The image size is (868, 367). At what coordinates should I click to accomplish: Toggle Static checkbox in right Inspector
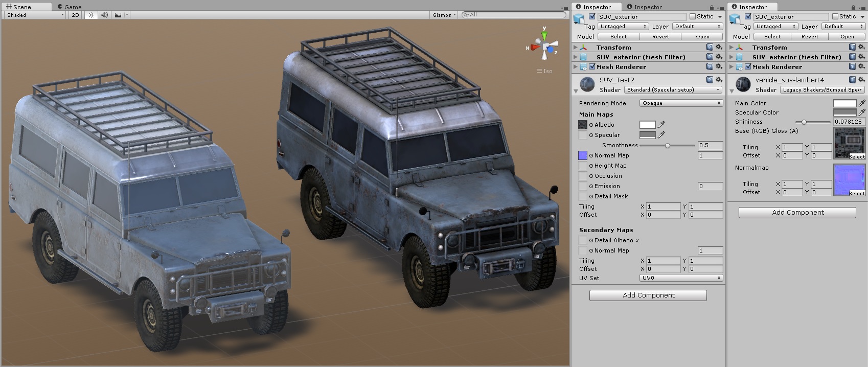click(835, 16)
